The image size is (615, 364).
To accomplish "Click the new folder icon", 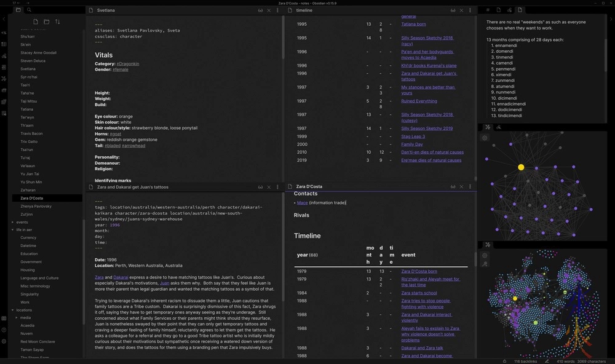I will point(47,22).
